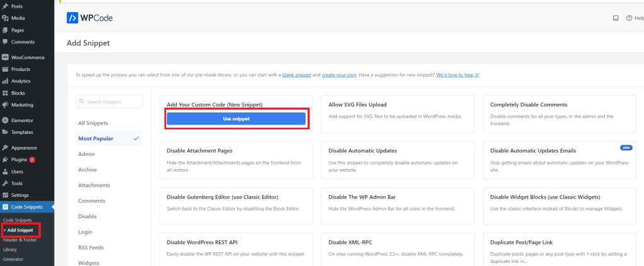Screen dimensions: 644x266
Task: Open WooCommerce menu icon in sidebar
Action: 5,57
